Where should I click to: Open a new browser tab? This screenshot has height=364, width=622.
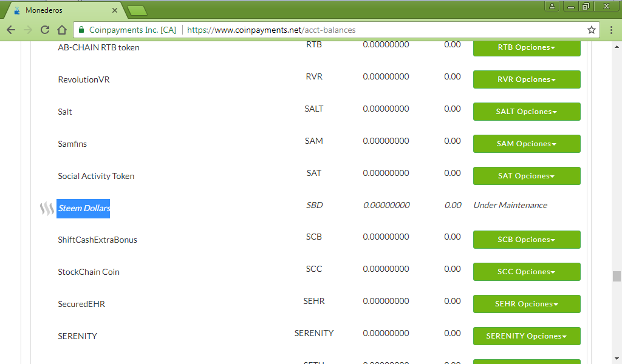pyautogui.click(x=137, y=11)
